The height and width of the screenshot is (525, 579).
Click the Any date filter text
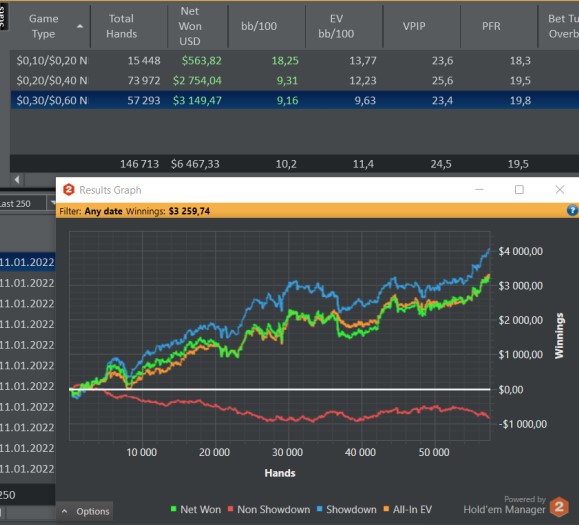point(103,211)
